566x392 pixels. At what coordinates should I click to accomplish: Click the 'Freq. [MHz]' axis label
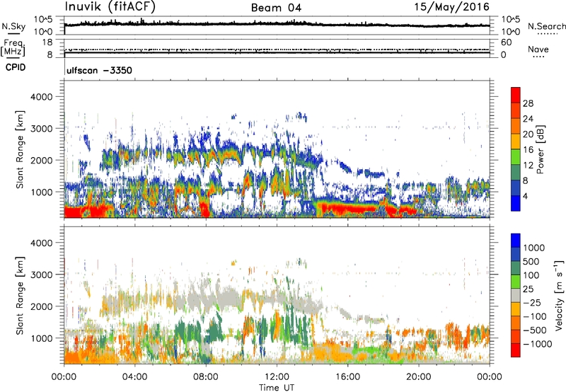pyautogui.click(x=13, y=48)
